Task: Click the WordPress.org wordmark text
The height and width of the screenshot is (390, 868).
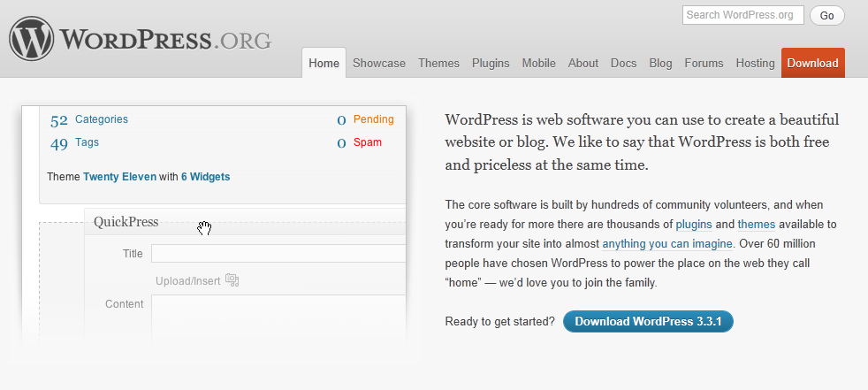Action: (x=165, y=39)
